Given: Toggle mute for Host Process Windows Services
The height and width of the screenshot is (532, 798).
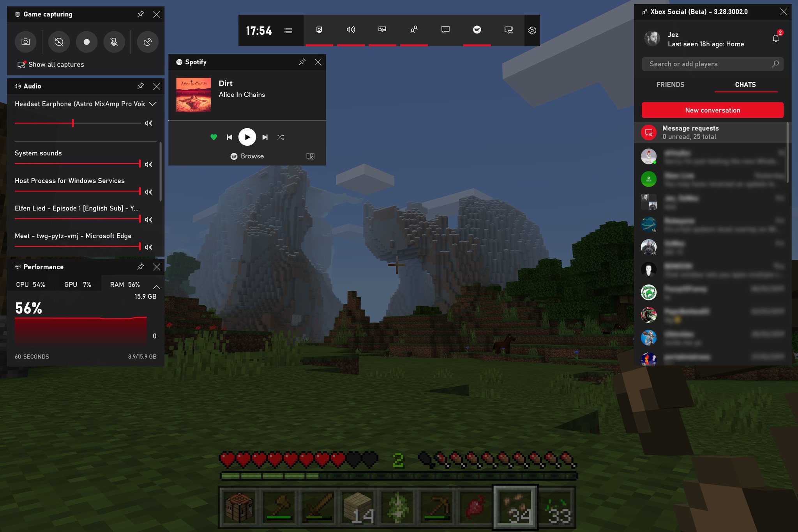Looking at the screenshot, I should pyautogui.click(x=149, y=192).
